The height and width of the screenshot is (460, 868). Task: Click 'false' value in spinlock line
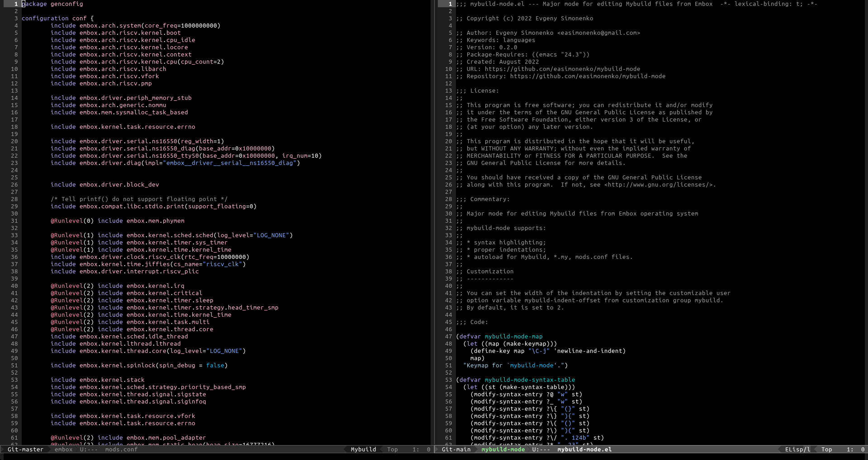[x=215, y=366]
